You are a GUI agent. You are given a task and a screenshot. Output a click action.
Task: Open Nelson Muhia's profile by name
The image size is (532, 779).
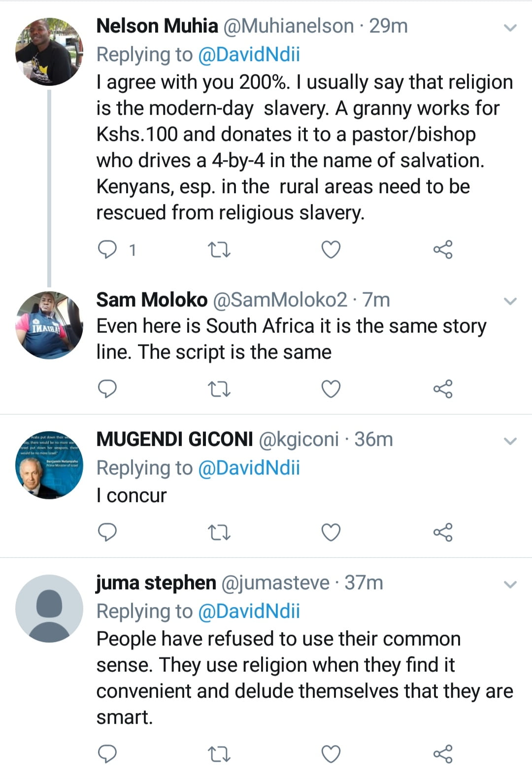157,26
